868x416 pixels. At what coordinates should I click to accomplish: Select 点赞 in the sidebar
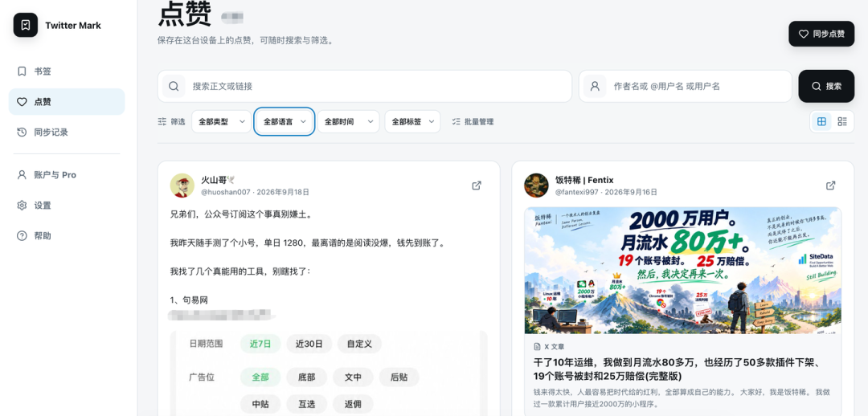click(67, 102)
